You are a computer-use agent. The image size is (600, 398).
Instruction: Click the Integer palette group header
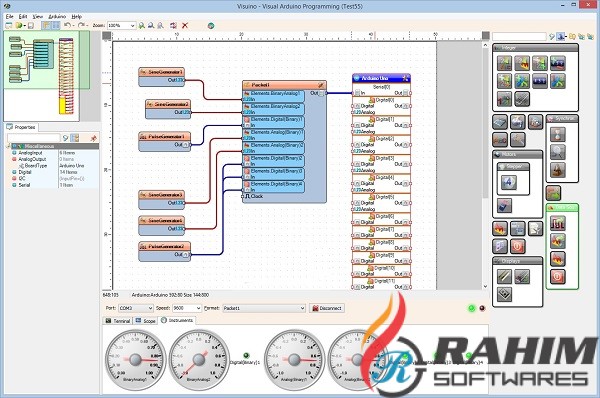[535, 48]
